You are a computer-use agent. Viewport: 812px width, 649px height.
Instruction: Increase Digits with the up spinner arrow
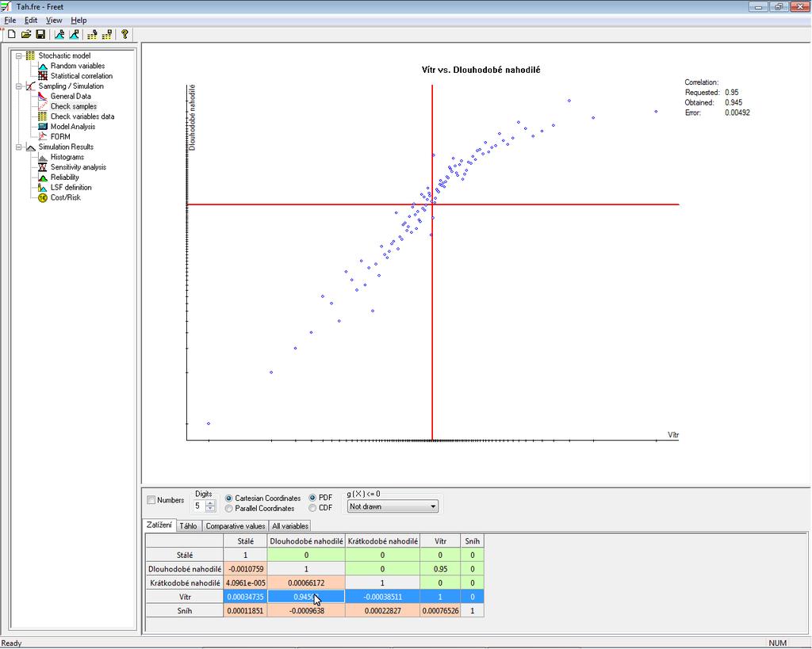210,503
